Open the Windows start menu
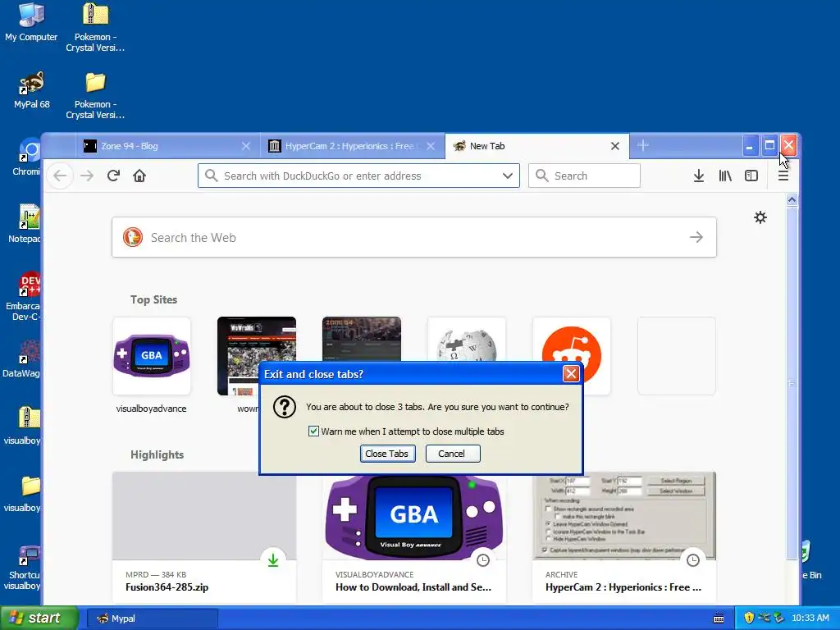The height and width of the screenshot is (630, 840). tap(39, 618)
